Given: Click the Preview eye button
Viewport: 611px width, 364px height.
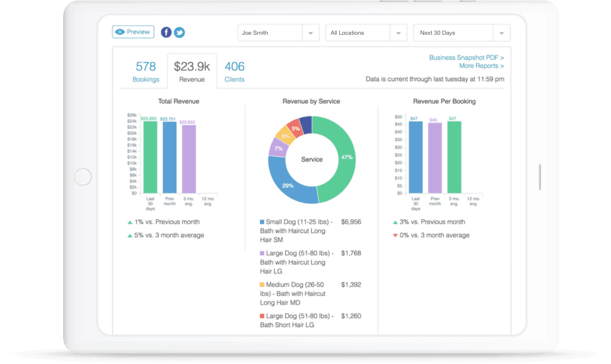Looking at the screenshot, I should [x=133, y=32].
